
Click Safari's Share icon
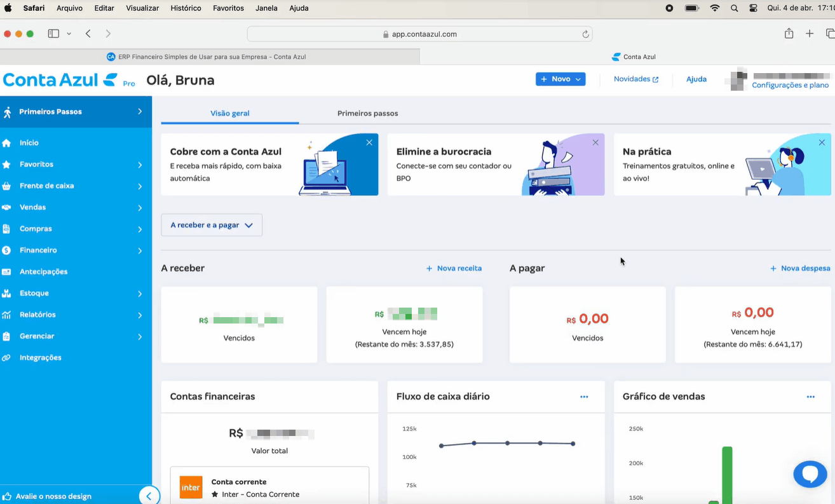click(789, 34)
